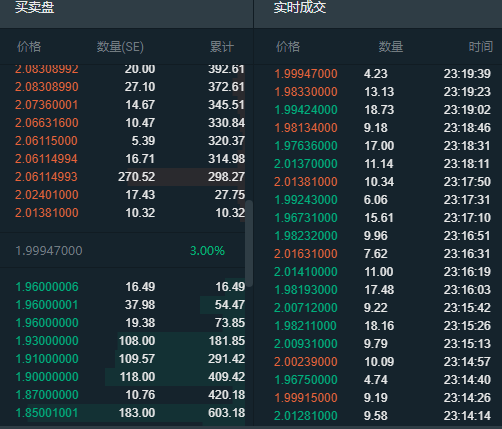The height and width of the screenshot is (429, 502).
Task: Click the 23:15:13 timestamp
Action: coord(467,344)
